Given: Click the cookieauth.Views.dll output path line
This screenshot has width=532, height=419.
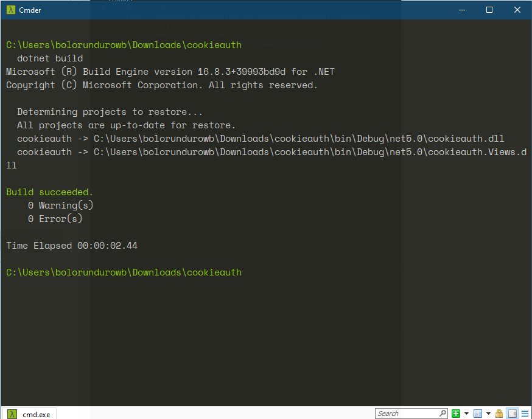Looking at the screenshot, I should click(x=267, y=158).
